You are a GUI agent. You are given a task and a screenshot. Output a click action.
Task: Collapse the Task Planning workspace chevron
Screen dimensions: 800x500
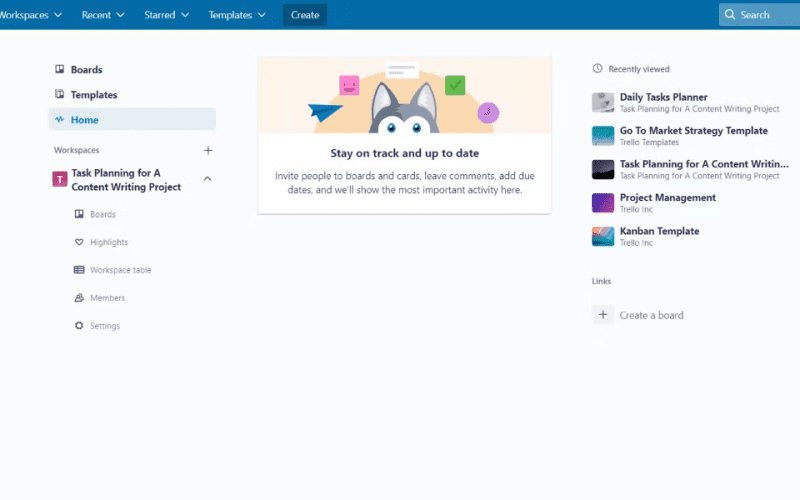click(208, 179)
